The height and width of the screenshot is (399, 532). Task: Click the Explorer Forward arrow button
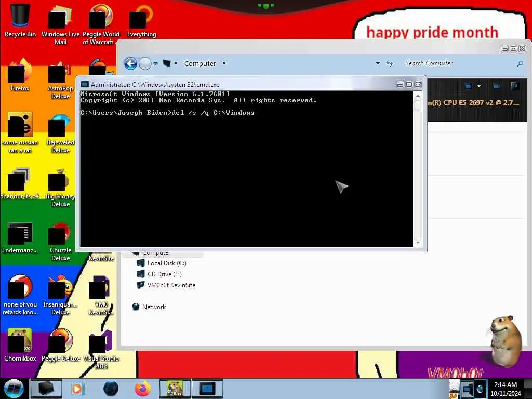pos(145,63)
